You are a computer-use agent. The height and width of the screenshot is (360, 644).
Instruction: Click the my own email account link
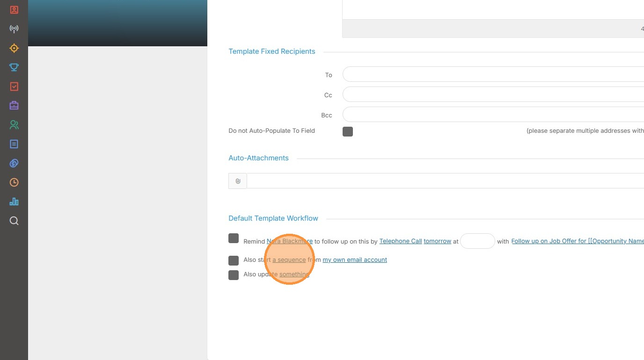355,260
